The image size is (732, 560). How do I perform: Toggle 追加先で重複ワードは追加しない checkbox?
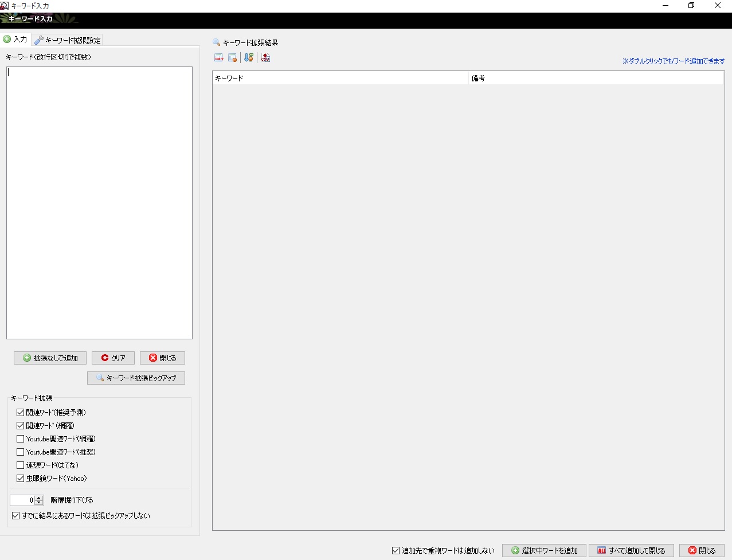(396, 551)
